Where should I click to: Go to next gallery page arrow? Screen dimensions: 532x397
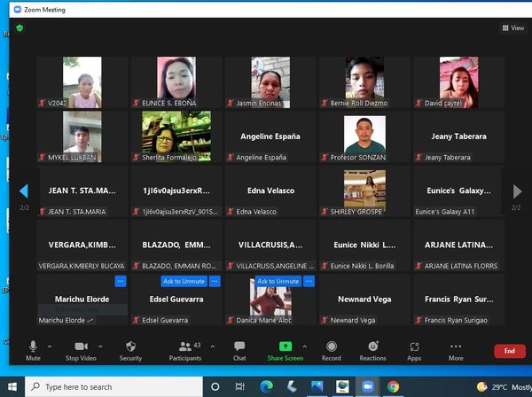coord(517,191)
